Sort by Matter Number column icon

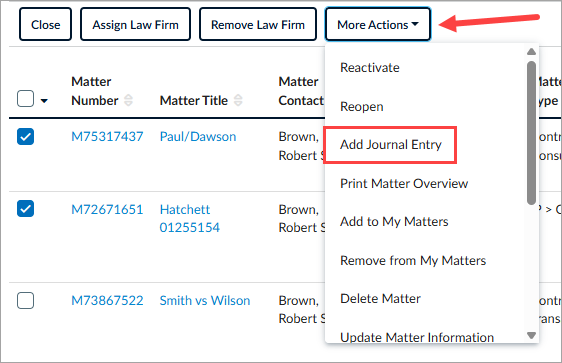click(x=128, y=100)
